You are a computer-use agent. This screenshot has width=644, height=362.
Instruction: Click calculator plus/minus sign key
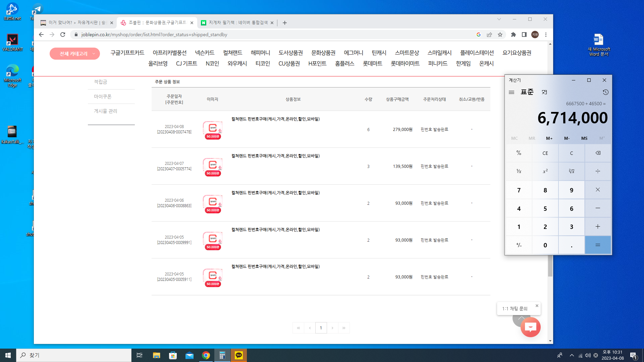pyautogui.click(x=519, y=245)
